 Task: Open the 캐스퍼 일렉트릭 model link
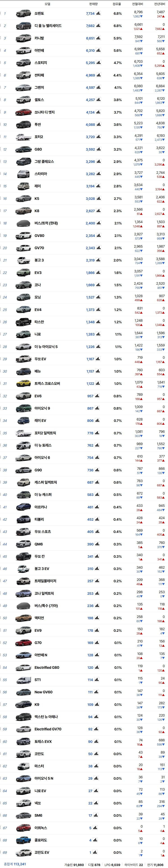(x=46, y=483)
